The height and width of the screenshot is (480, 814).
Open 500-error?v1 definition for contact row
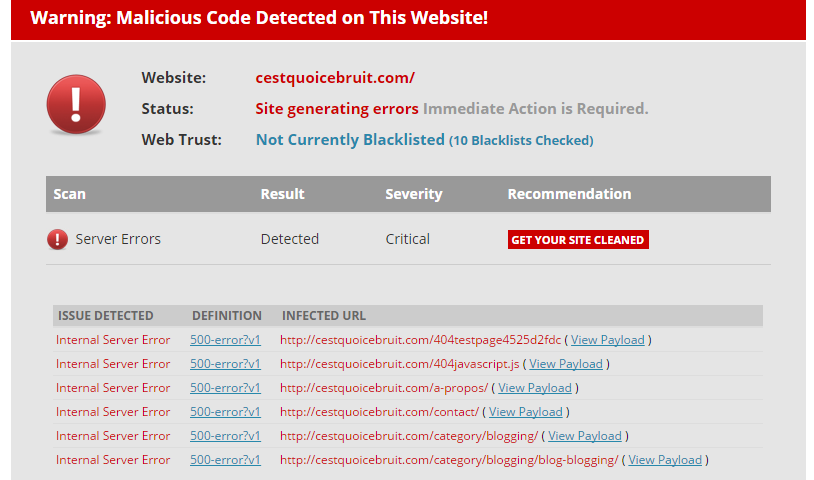[225, 412]
